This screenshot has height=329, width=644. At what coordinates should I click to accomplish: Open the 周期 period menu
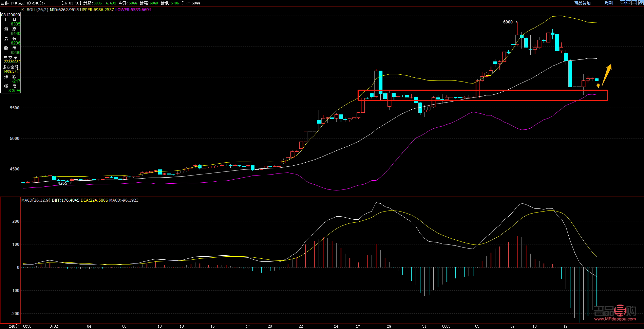pos(609,3)
